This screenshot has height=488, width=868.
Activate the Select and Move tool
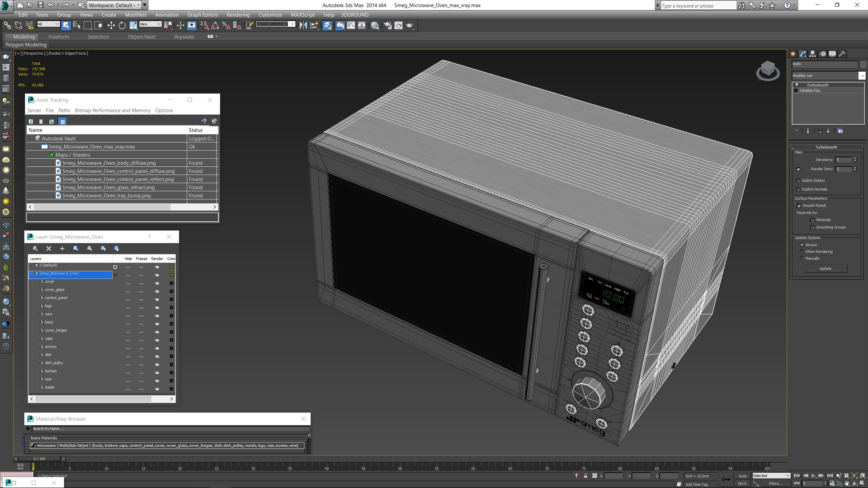(x=111, y=25)
